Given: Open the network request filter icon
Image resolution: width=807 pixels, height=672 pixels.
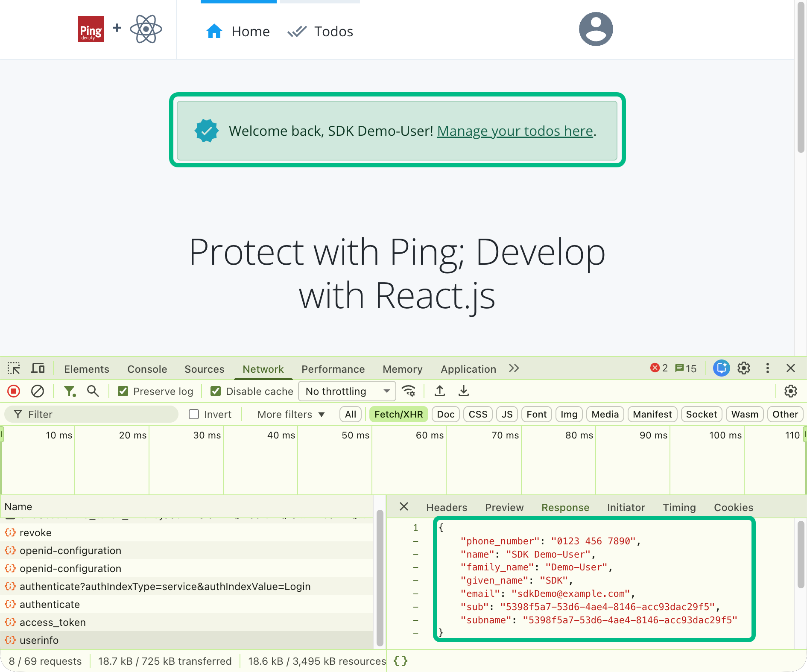Looking at the screenshot, I should 70,391.
